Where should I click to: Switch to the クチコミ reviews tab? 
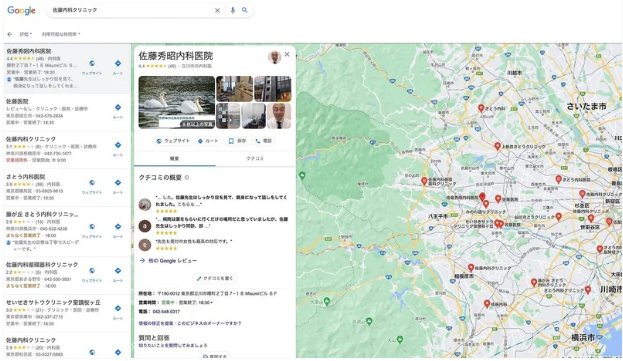[255, 158]
